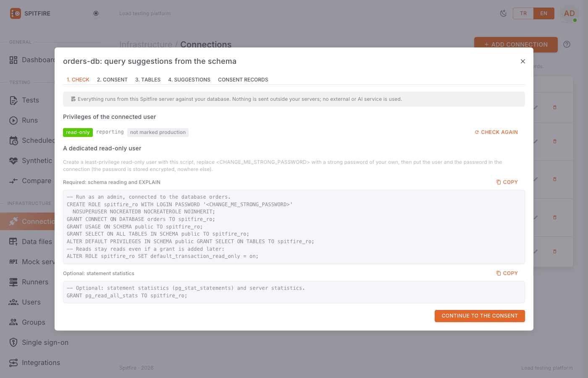Switch language to EN

[544, 13]
